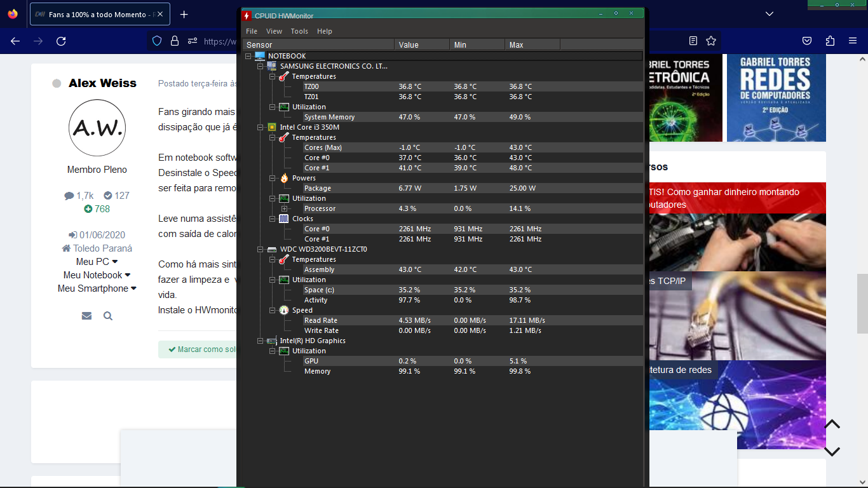The width and height of the screenshot is (868, 488).
Task: Open the Tools menu in HWMonitor
Action: [299, 31]
